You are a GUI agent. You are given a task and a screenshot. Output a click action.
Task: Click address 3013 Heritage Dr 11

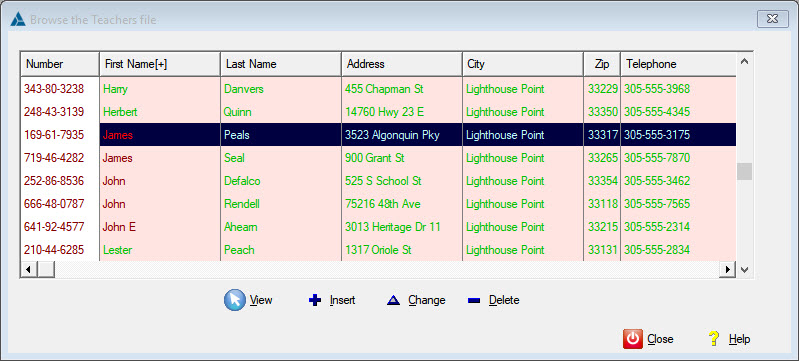[x=392, y=226]
